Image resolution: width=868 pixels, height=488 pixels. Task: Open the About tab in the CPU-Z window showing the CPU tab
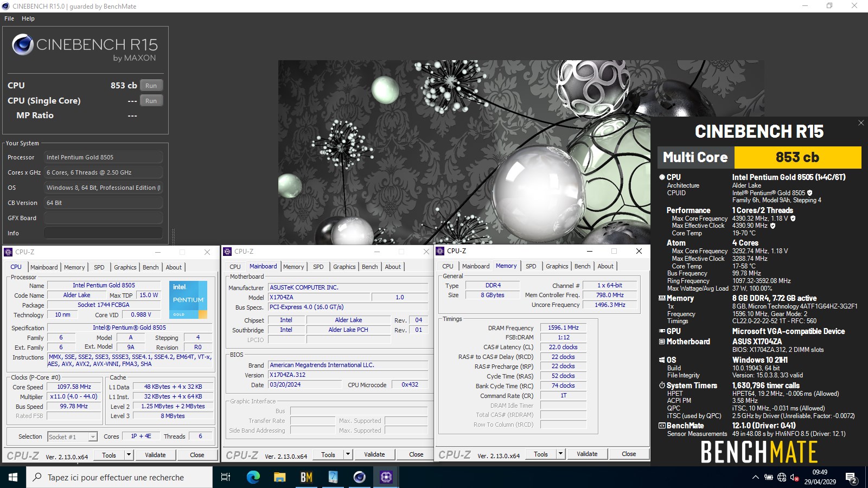[x=174, y=267]
